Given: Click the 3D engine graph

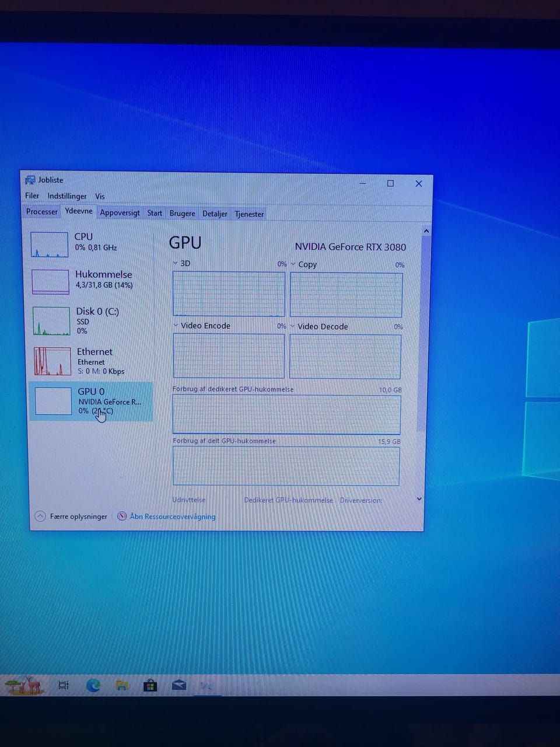Looking at the screenshot, I should 229,294.
